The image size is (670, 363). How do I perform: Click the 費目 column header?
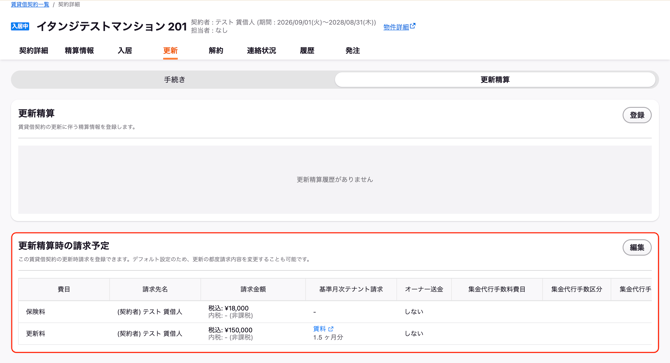[x=64, y=289]
